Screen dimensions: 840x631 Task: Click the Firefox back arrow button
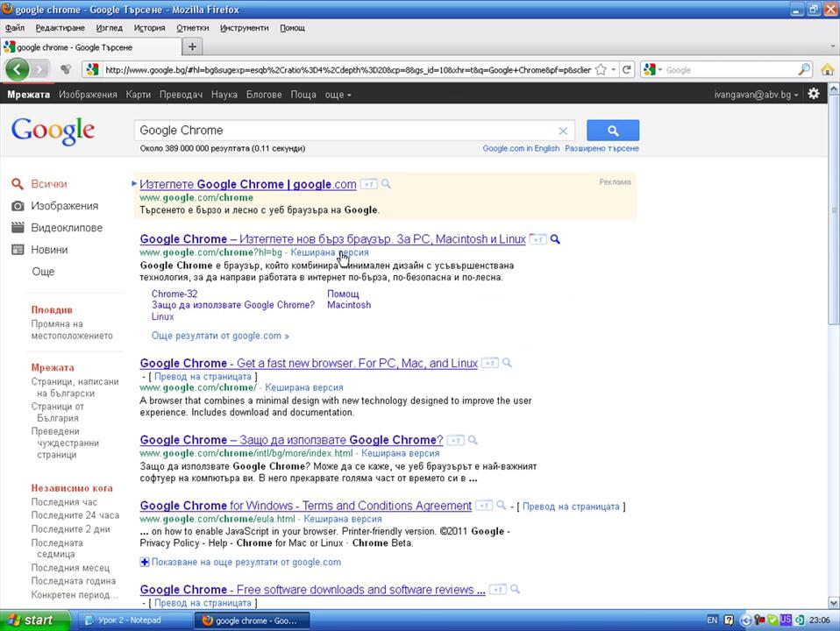(18, 70)
